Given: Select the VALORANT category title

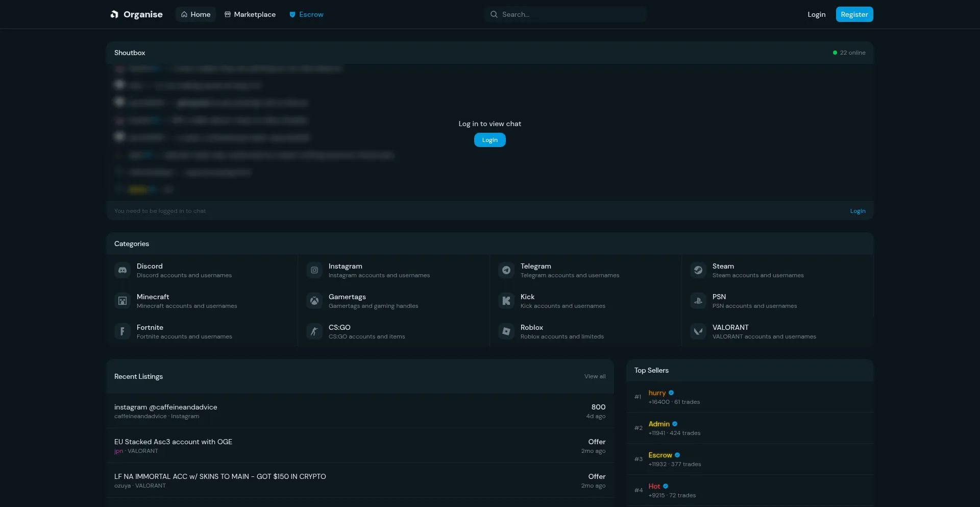Looking at the screenshot, I should click(730, 327).
